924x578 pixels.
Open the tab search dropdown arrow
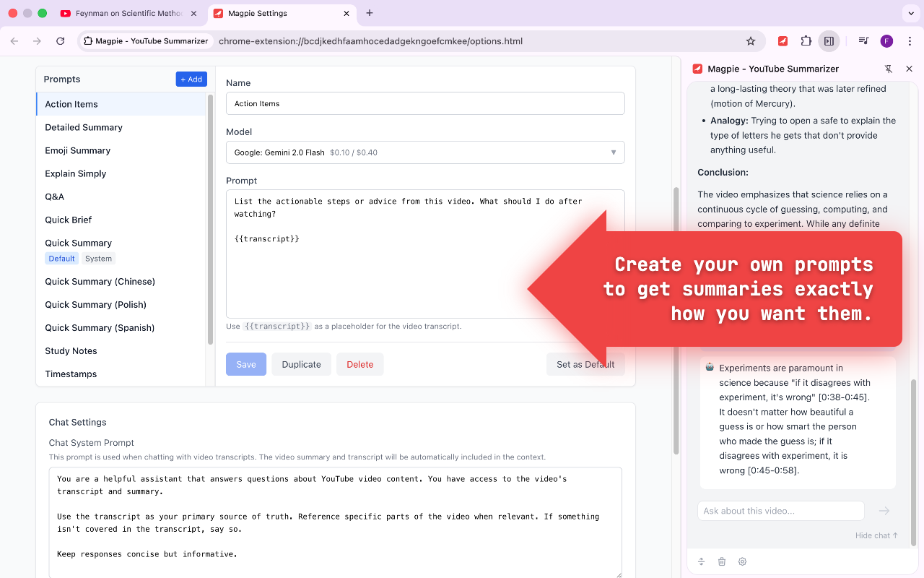tap(910, 13)
